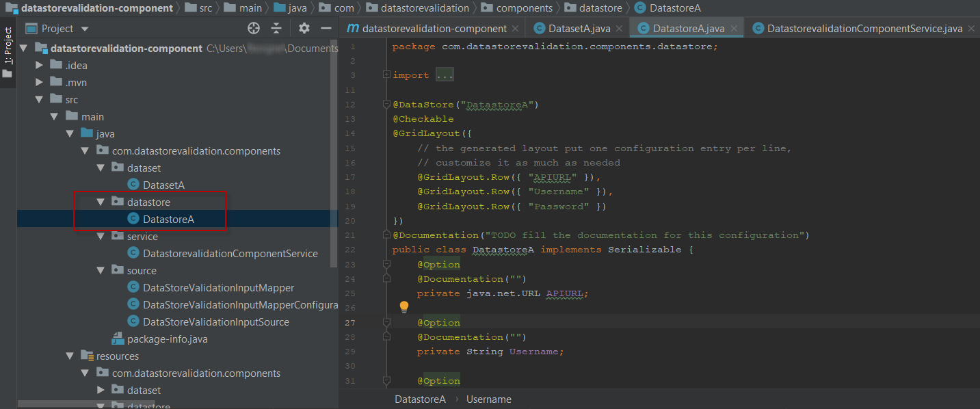980x409 pixels.
Task: Open the Project panel settings gear
Action: point(303,28)
